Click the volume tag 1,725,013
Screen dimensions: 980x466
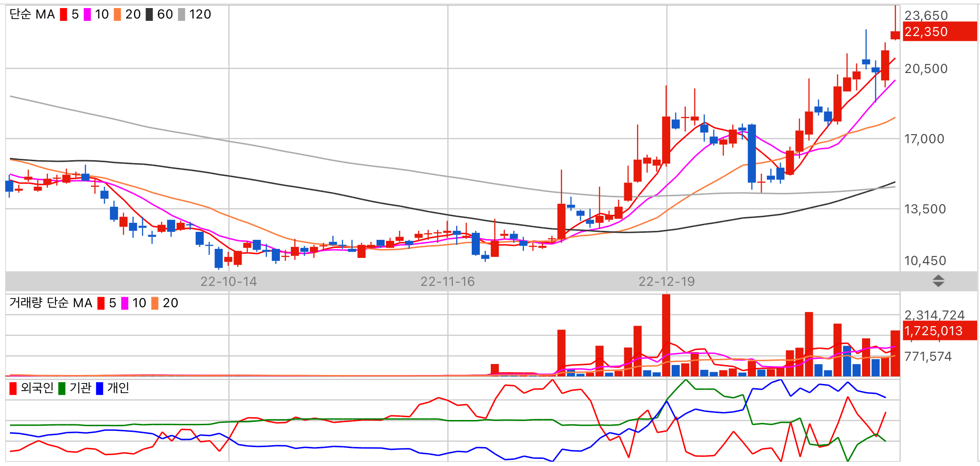[x=940, y=330]
